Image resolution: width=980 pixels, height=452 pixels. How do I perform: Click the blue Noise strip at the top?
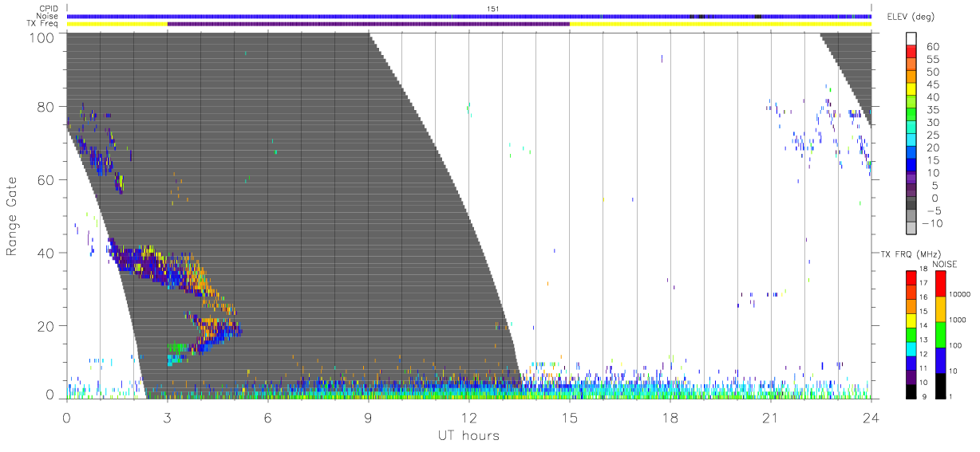468,16
